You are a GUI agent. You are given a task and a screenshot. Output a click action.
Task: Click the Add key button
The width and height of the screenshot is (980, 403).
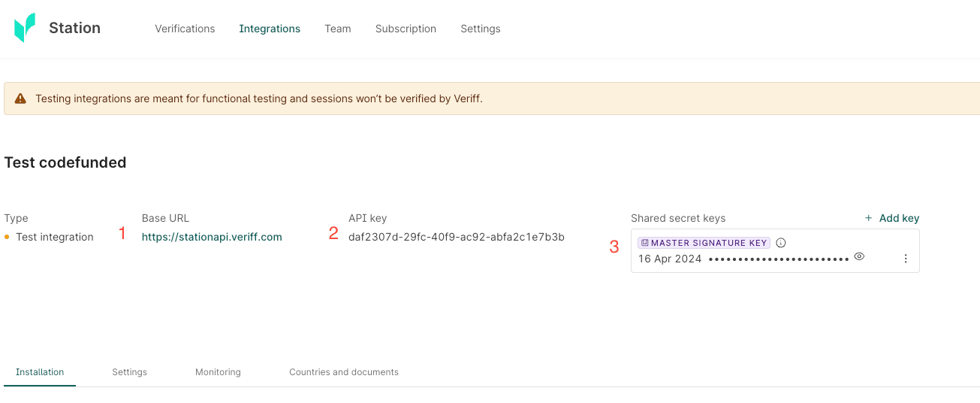892,218
